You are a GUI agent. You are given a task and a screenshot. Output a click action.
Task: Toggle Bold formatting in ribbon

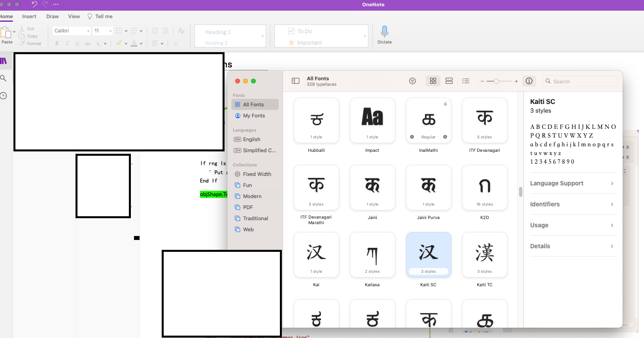tap(57, 43)
